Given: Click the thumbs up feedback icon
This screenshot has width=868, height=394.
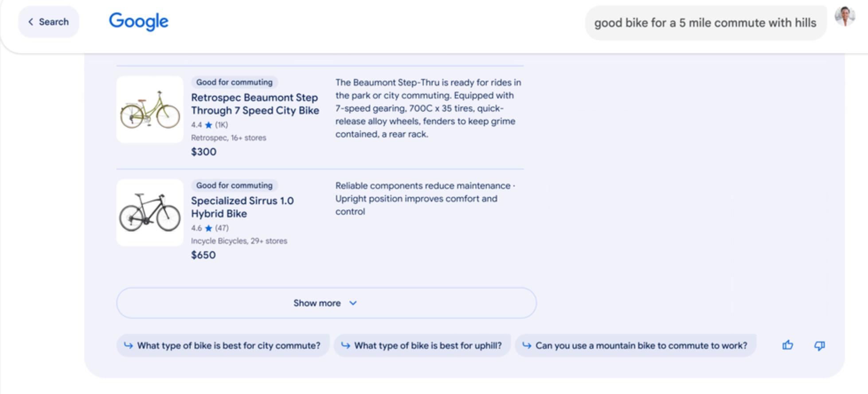Looking at the screenshot, I should 787,345.
